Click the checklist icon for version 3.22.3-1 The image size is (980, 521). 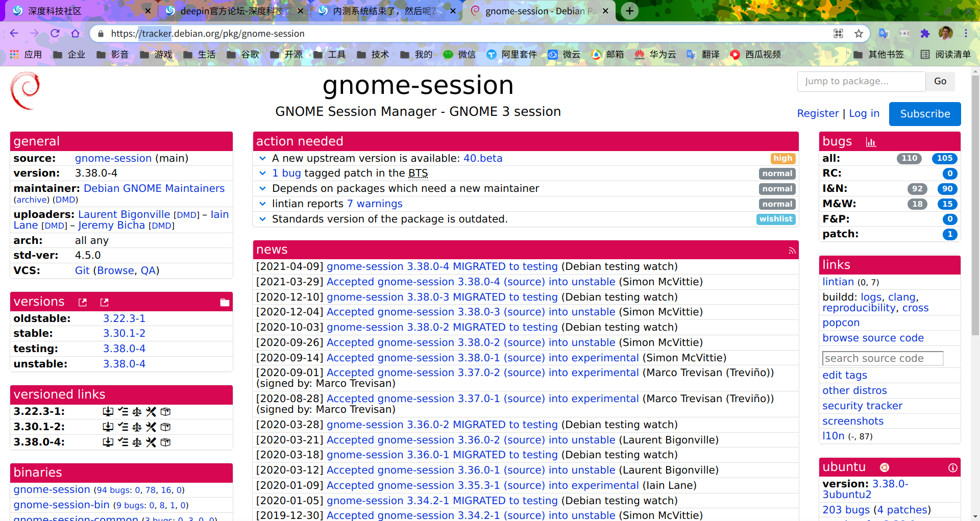[122, 411]
